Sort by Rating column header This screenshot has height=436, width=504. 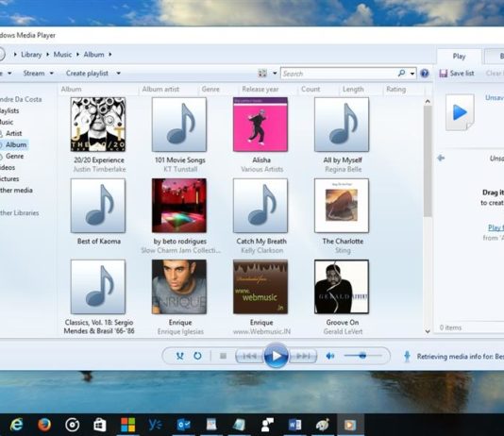pyautogui.click(x=395, y=89)
